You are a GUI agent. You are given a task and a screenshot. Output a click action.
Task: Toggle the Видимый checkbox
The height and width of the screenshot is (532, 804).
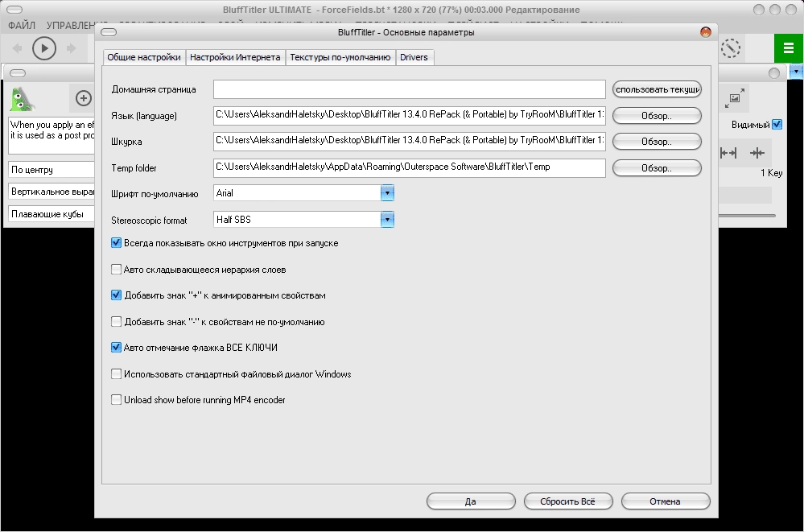click(x=777, y=124)
